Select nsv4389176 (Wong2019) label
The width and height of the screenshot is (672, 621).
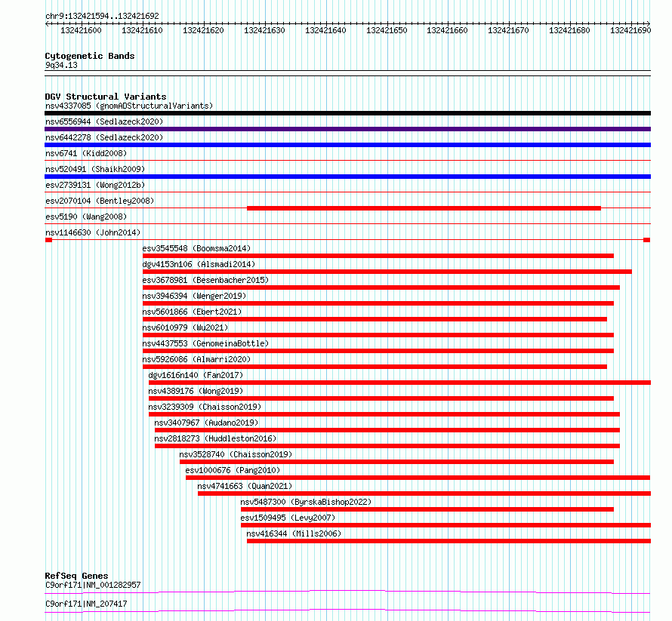pos(196,391)
